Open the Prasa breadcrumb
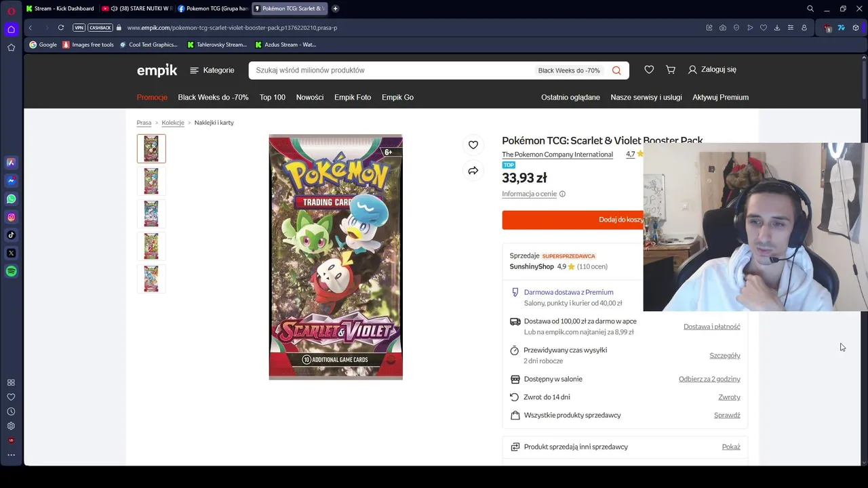 pyautogui.click(x=144, y=123)
